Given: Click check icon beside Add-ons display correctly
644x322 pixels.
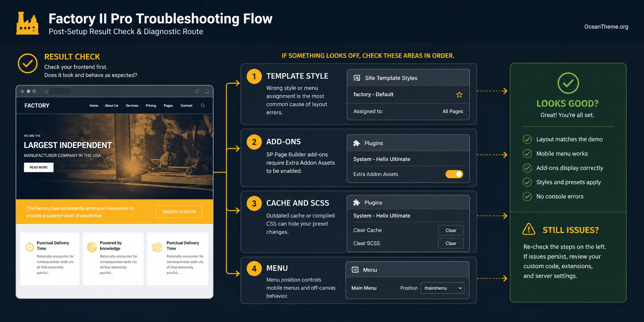Looking at the screenshot, I should tap(527, 168).
